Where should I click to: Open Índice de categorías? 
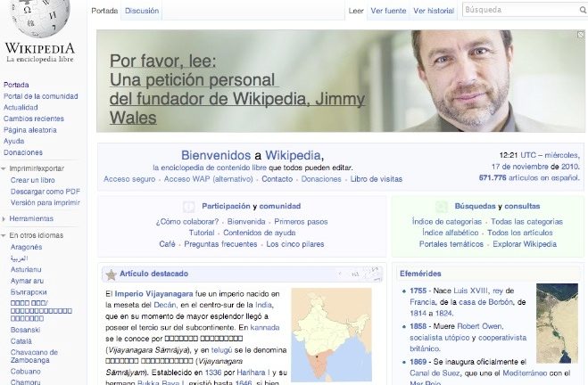click(x=447, y=222)
